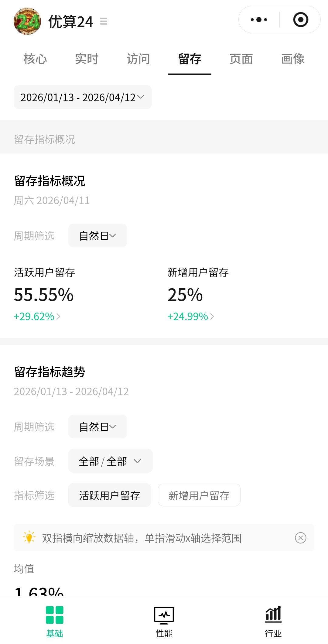Viewport: 328px width, 644px height.
Task: Tap the mini program close target icon
Action: click(x=300, y=20)
